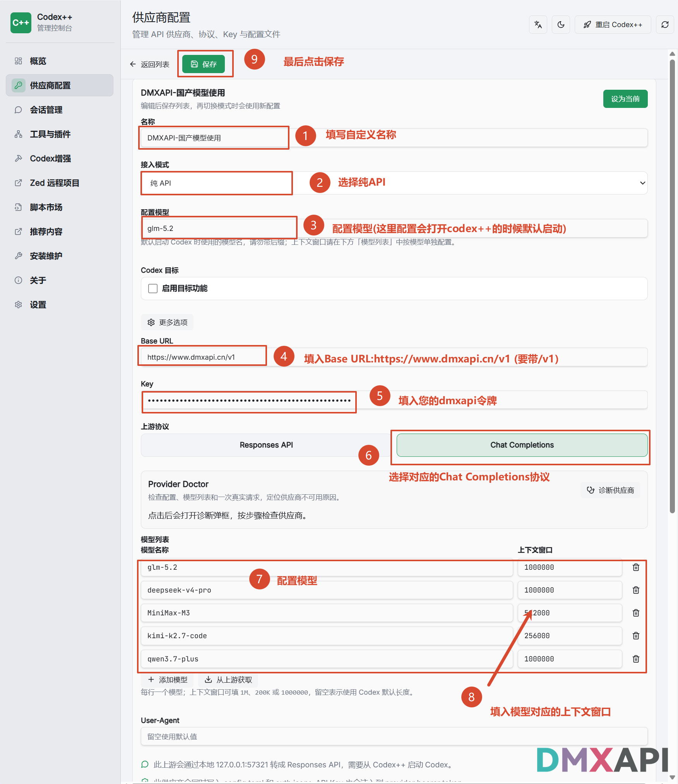Open 会话管理 in the sidebar

pos(60,110)
